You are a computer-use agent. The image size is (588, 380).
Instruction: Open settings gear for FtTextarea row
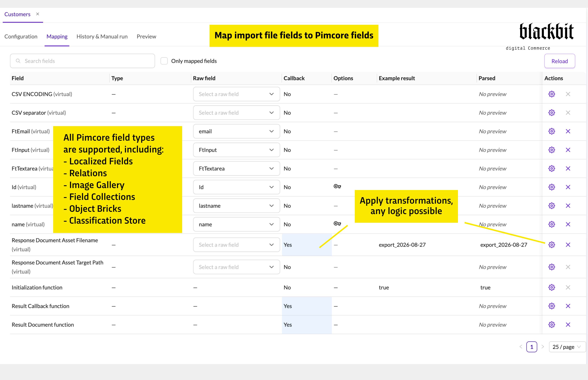point(552,169)
